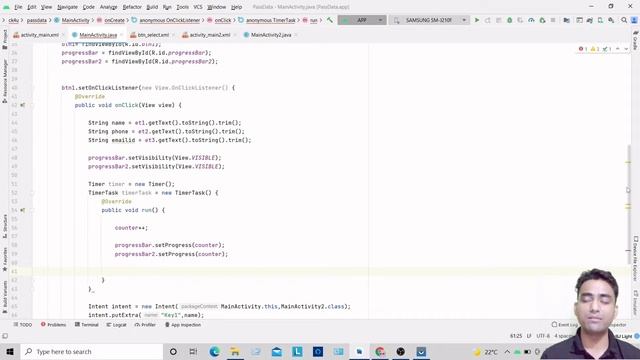Go to the previous highlighted problem arrow
The width and height of the screenshot is (640, 360).
[618, 49]
